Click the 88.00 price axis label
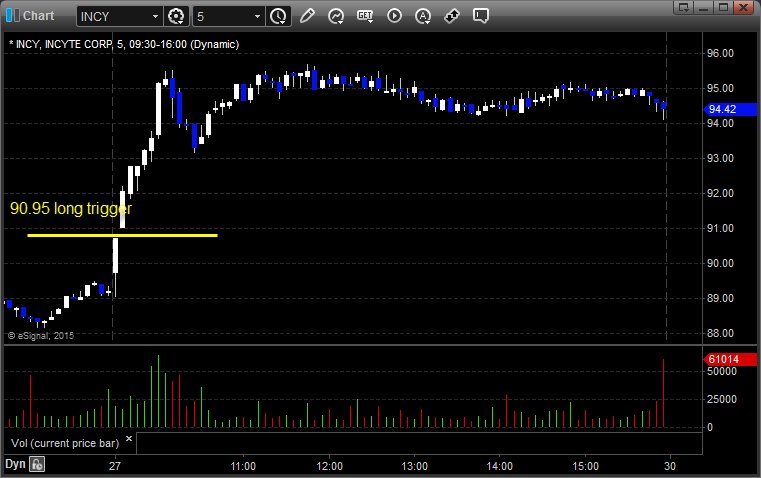 click(x=720, y=333)
